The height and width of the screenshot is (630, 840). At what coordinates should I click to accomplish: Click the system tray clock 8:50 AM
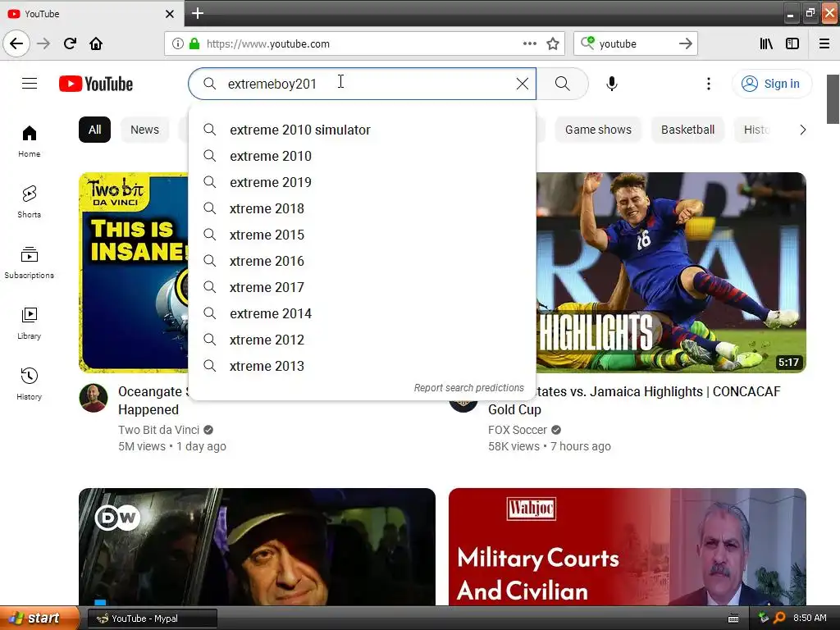point(810,618)
